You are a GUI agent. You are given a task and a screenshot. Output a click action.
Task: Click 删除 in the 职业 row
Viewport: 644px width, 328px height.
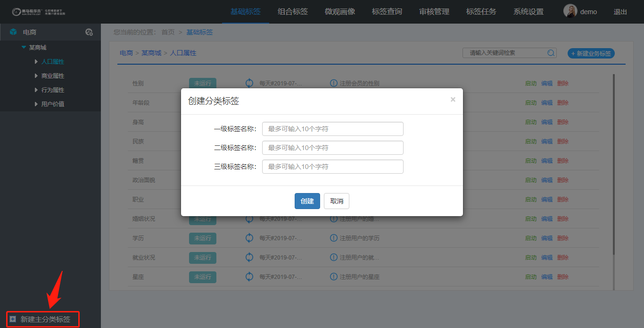pyautogui.click(x=563, y=199)
